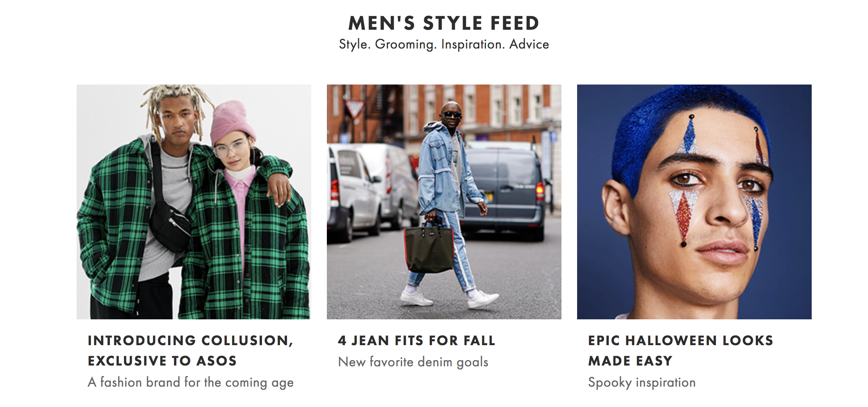Select the 'Spooky inspiration' caption
This screenshot has width=868, height=407.
[642, 382]
